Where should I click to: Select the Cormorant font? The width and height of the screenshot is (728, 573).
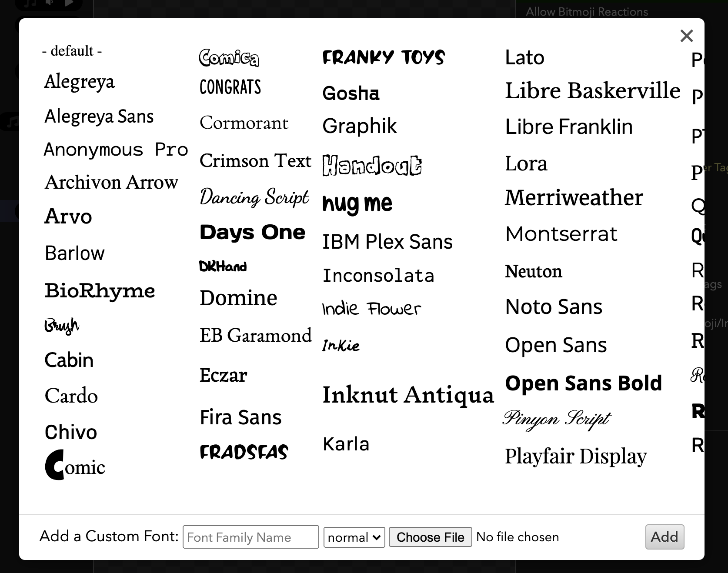(x=244, y=123)
